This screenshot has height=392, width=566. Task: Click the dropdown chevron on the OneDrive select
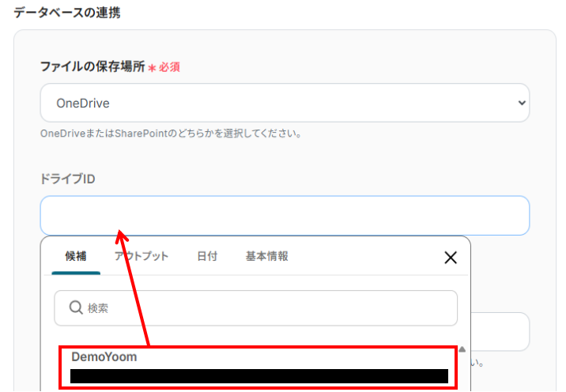click(522, 103)
